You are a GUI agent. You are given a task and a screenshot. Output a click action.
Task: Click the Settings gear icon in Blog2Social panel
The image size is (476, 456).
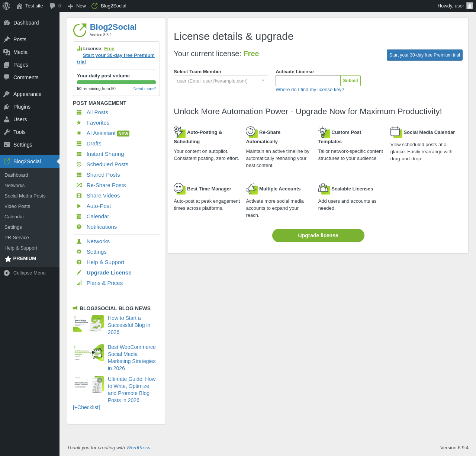click(x=79, y=252)
